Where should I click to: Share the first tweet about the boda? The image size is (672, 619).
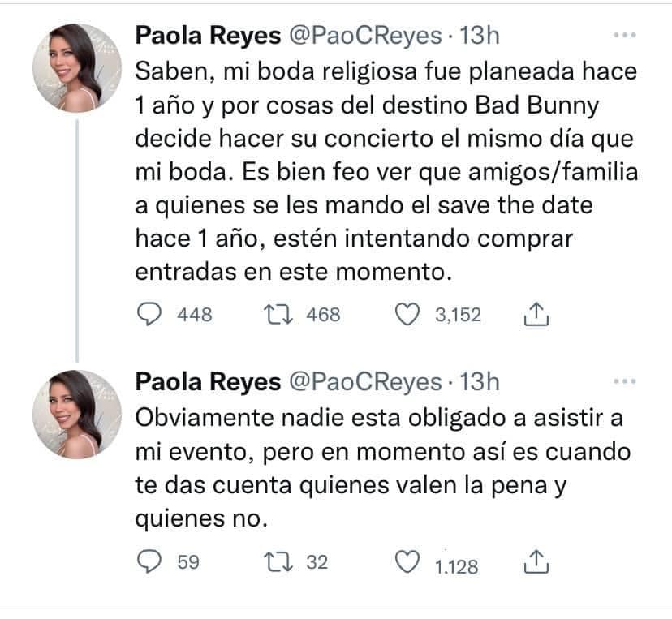(x=536, y=314)
